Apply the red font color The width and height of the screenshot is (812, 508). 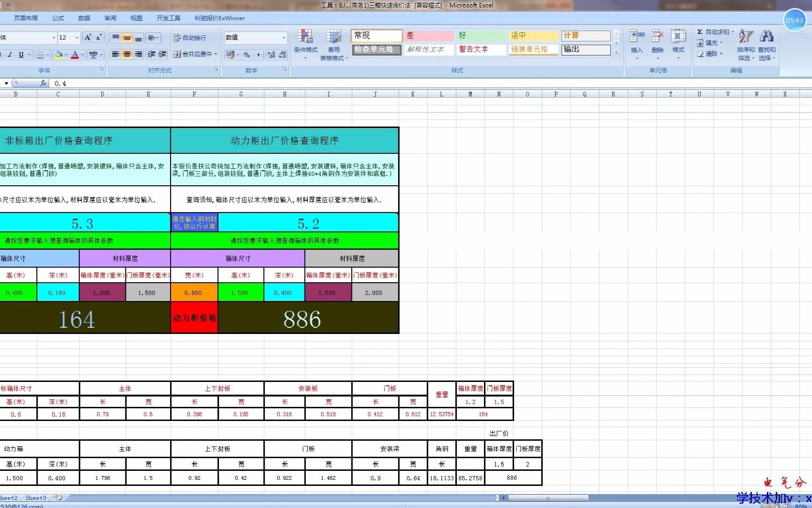(x=75, y=55)
